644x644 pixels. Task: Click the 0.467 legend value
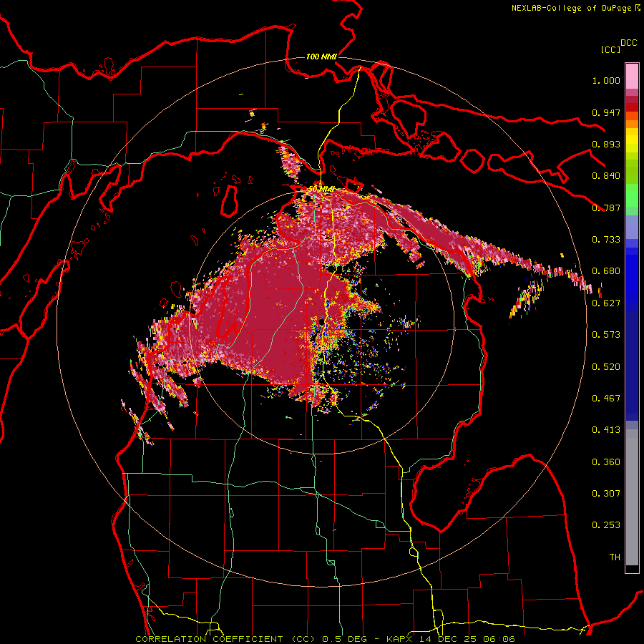coord(606,399)
